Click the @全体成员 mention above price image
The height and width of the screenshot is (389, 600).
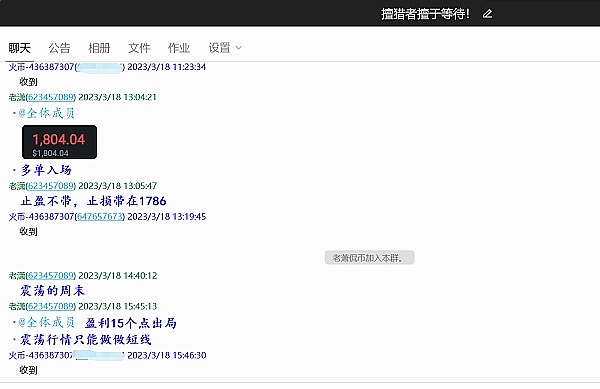[x=47, y=113]
